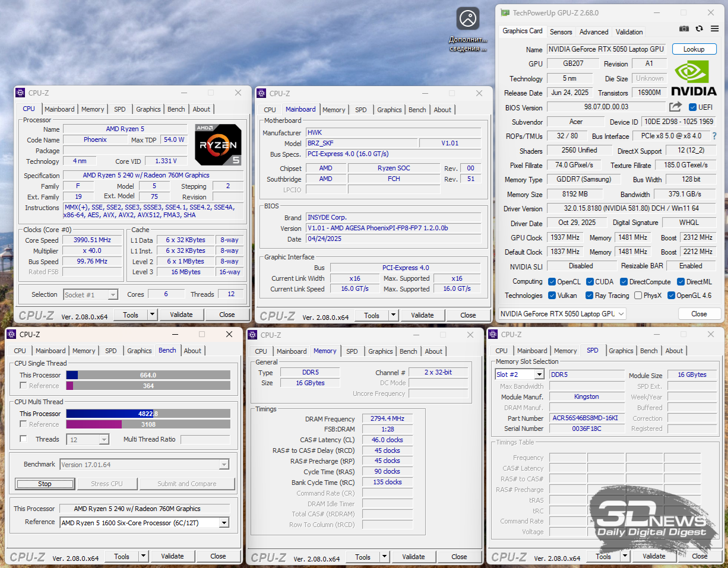Click the Part Number field in SPD window
This screenshot has width=728, height=568.
tap(585, 418)
